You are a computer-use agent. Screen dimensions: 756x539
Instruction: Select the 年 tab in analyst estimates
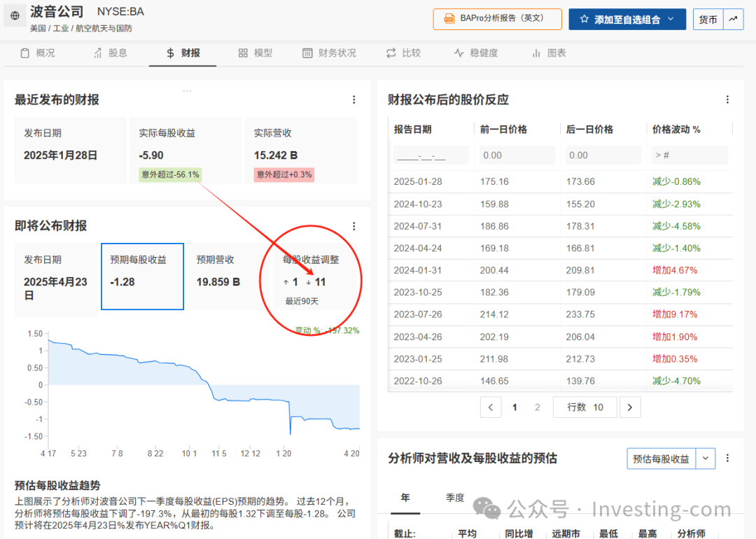(x=405, y=498)
